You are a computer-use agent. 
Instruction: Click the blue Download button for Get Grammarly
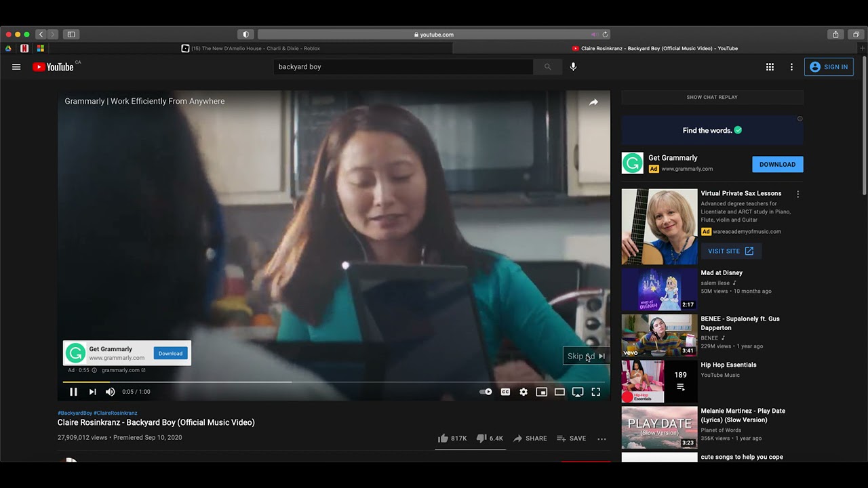pyautogui.click(x=777, y=165)
